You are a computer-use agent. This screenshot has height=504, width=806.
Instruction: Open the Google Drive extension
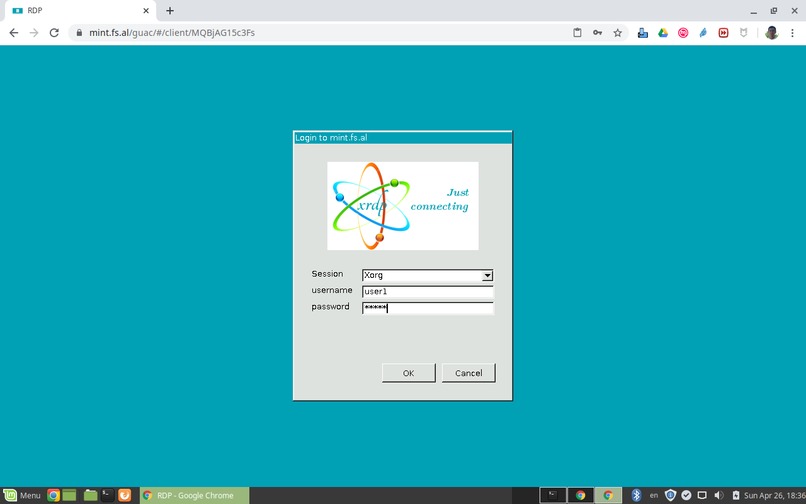663,33
